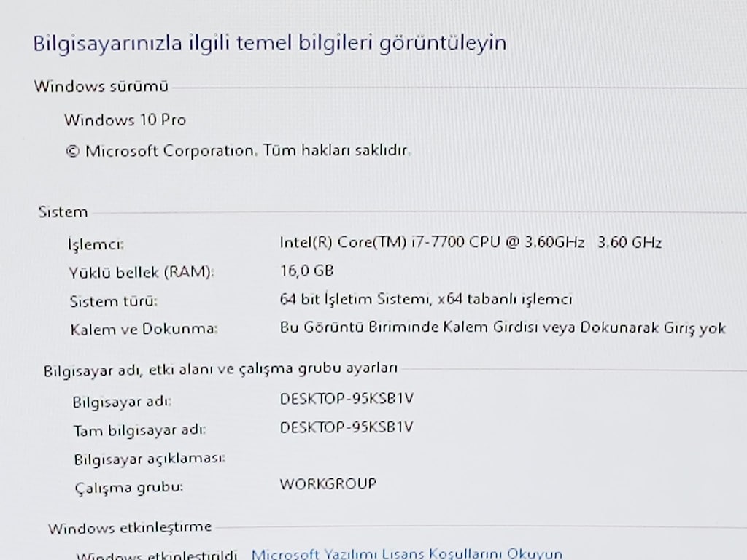Click the 'Bilgisayar adı, etki alanı' section header
The image size is (747, 560).
[x=220, y=369]
